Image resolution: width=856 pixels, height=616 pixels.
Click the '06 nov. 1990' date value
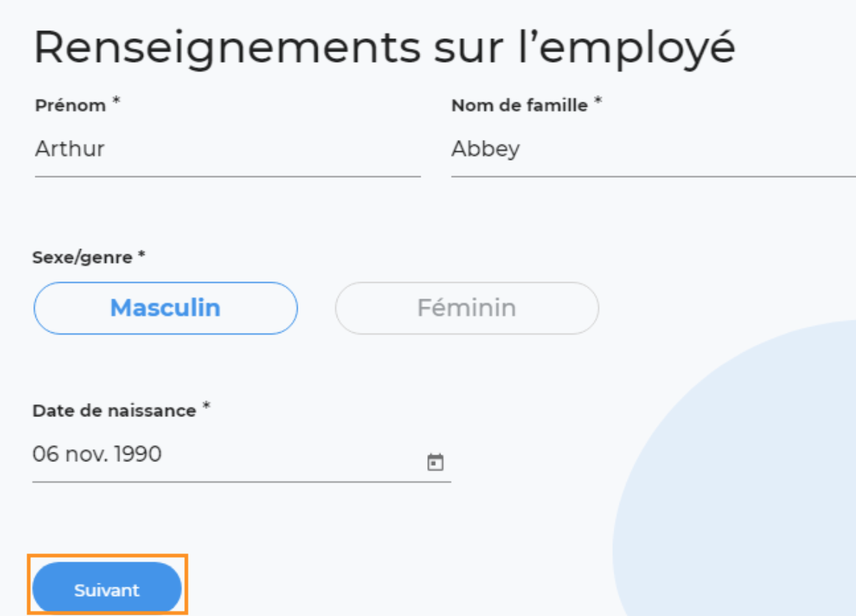97,454
